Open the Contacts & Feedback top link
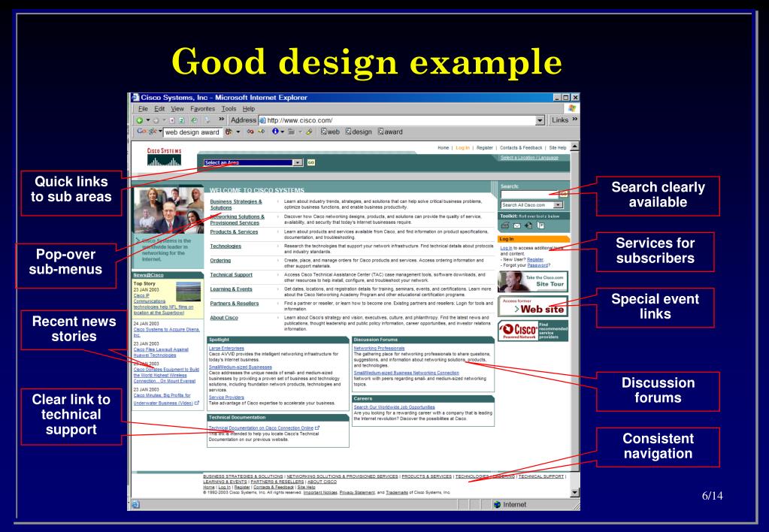The width and height of the screenshot is (769, 532). tap(521, 147)
